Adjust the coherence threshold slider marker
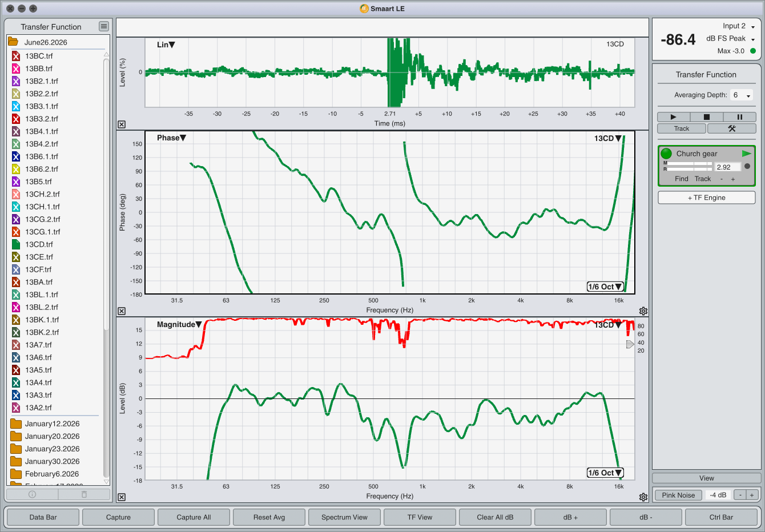 click(630, 344)
